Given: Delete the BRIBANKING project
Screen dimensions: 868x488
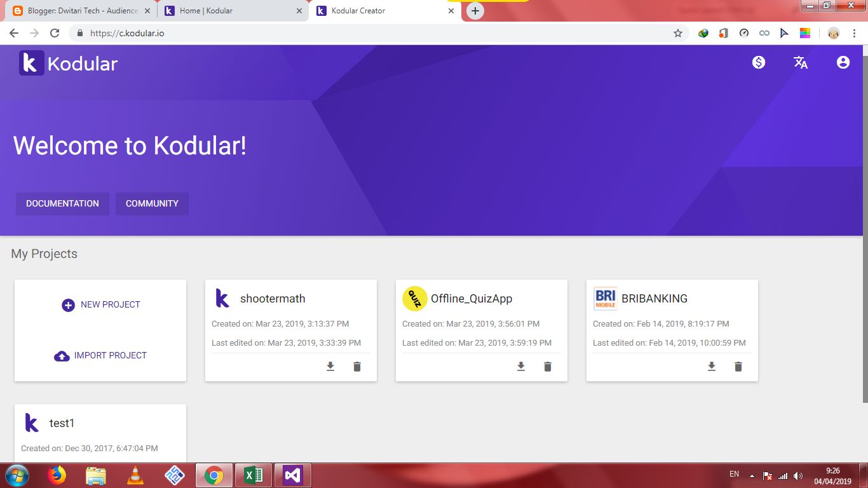Looking at the screenshot, I should pyautogui.click(x=738, y=367).
